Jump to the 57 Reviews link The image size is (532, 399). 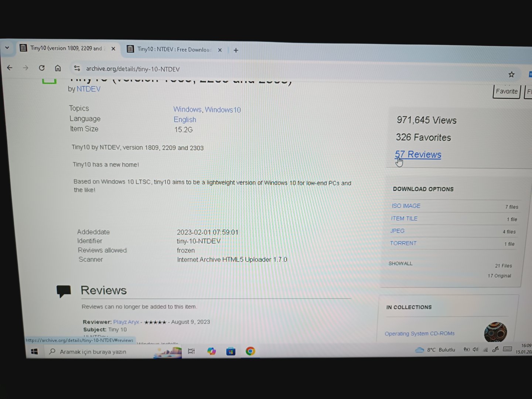tap(418, 154)
